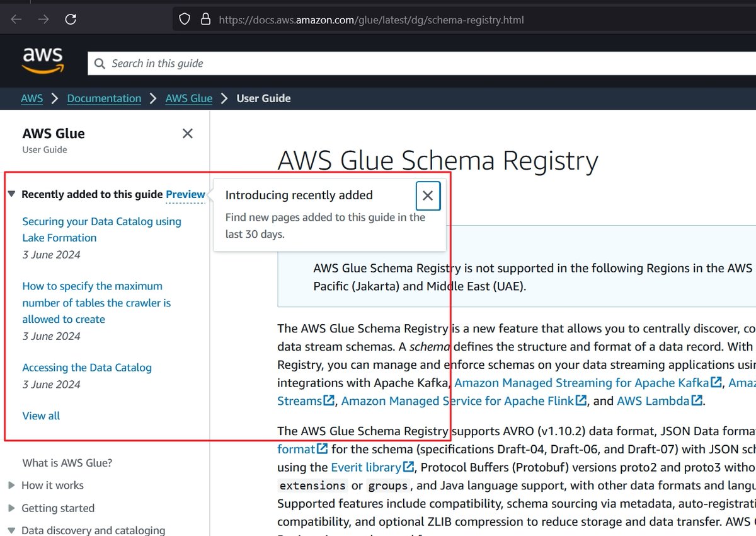Open the format external link before schema specifications
This screenshot has height=536, width=756.
pyautogui.click(x=302, y=449)
